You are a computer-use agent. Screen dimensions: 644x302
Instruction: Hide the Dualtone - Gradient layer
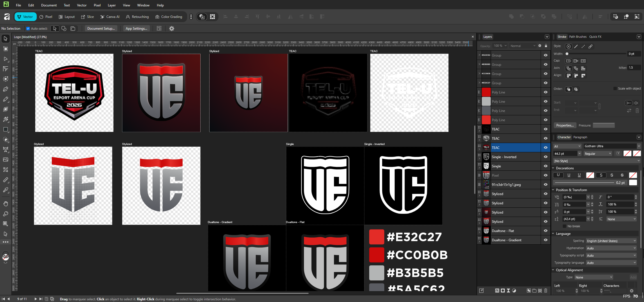point(546,240)
